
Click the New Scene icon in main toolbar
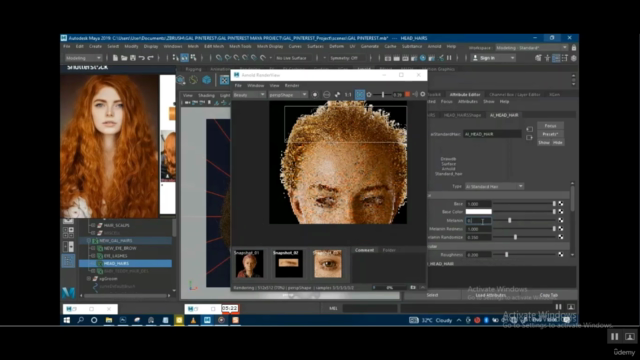click(115, 58)
